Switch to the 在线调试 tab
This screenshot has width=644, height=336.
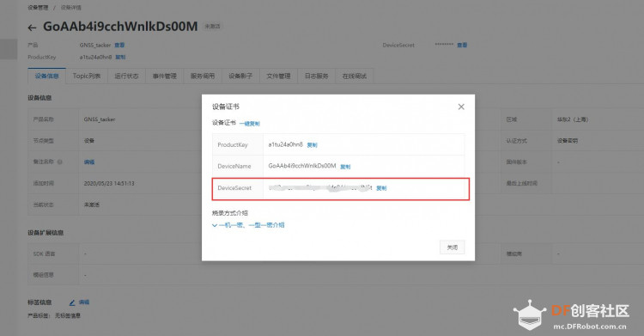point(355,76)
